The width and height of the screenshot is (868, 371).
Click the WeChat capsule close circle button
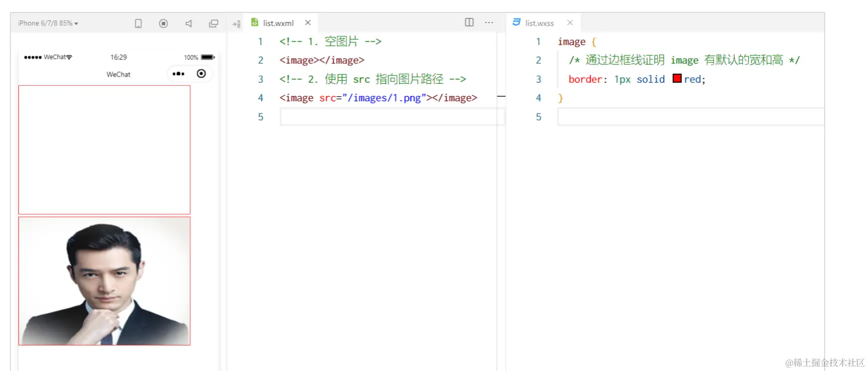click(201, 74)
